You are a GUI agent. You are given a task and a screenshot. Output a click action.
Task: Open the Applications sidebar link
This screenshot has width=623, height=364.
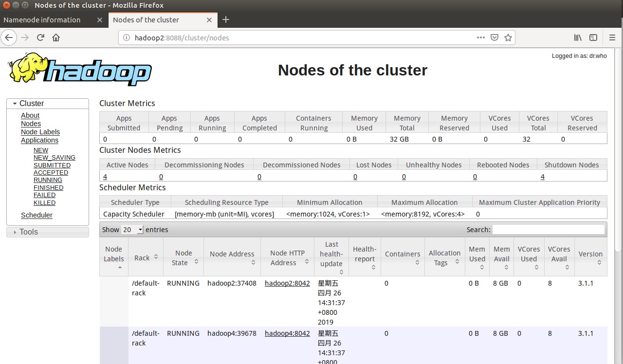(x=39, y=140)
